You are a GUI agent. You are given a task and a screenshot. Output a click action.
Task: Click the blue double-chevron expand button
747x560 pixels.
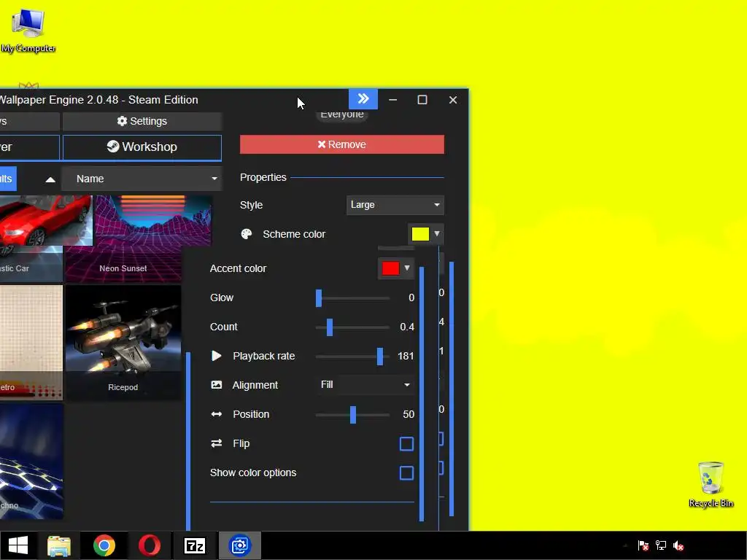tap(363, 99)
